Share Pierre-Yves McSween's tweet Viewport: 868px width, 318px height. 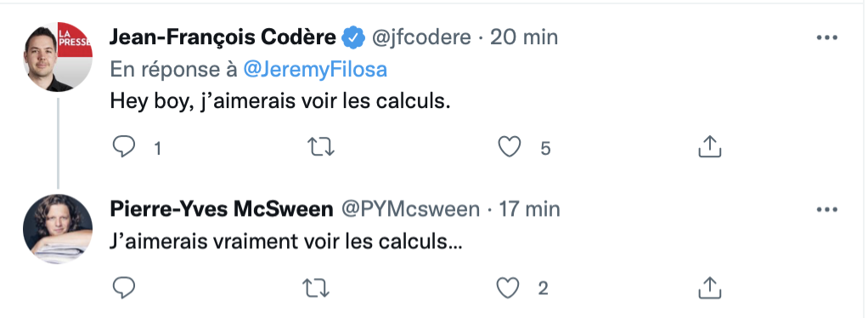709,287
